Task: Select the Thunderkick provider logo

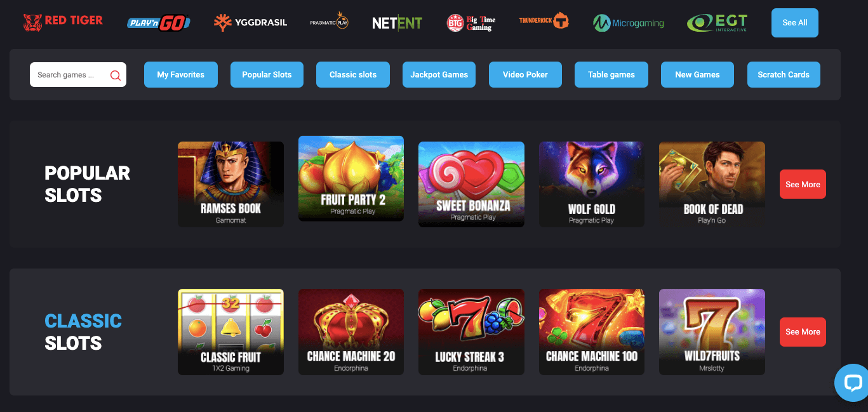Action: (x=544, y=21)
